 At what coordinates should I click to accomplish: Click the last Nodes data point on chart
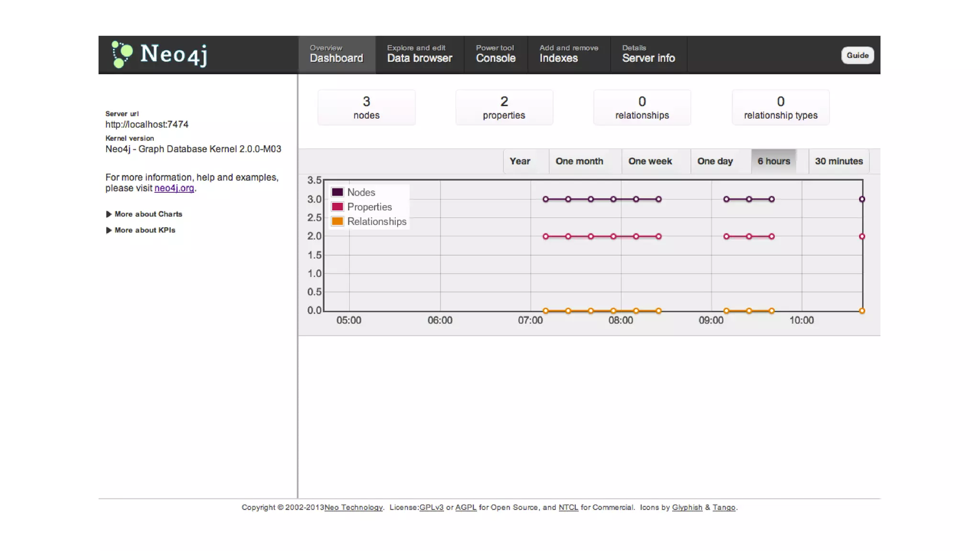[x=862, y=199]
